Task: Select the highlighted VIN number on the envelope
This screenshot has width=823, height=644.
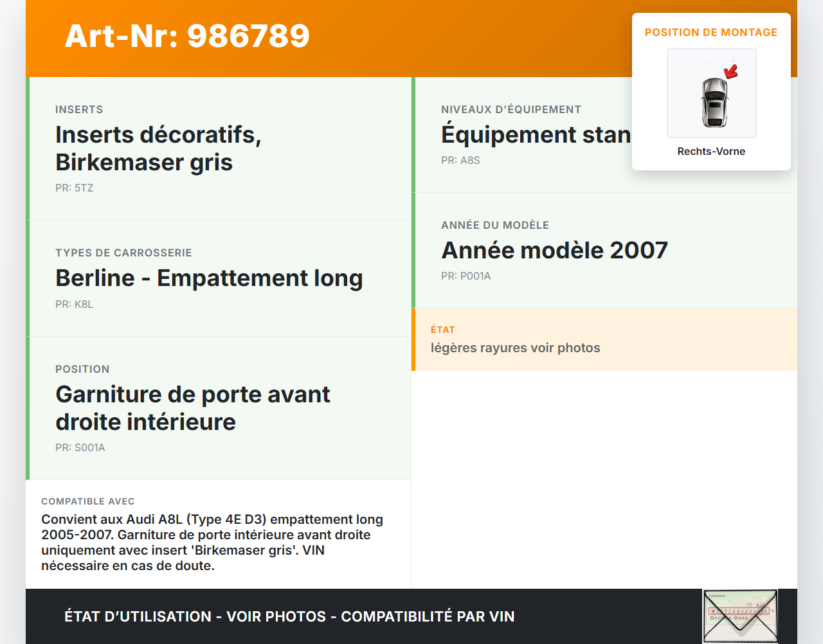Action: tap(739, 611)
